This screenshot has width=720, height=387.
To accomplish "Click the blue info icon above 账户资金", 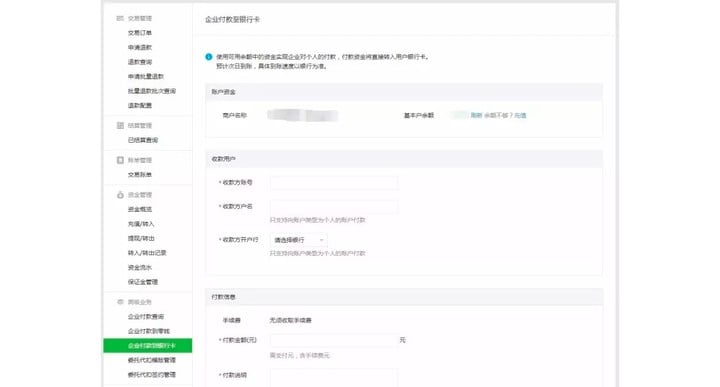I will pos(208,57).
